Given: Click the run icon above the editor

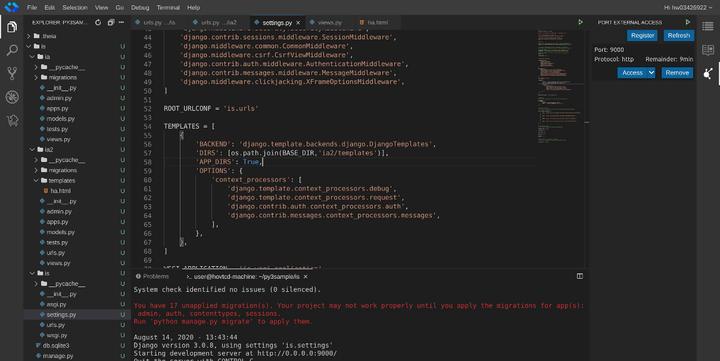Looking at the screenshot, I should (x=580, y=22).
